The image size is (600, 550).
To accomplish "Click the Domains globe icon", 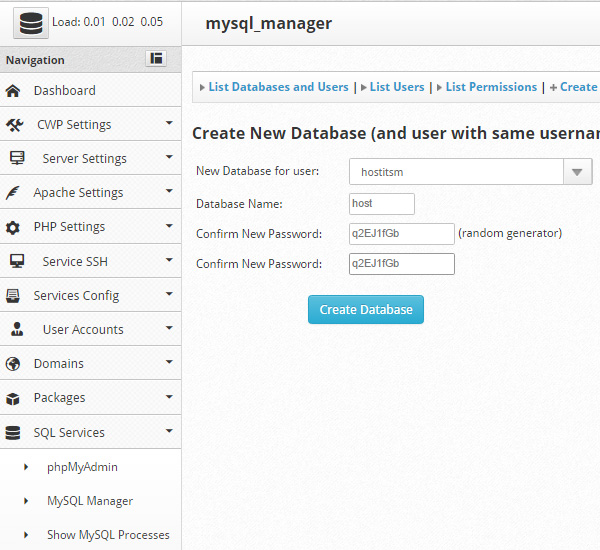I will [14, 364].
